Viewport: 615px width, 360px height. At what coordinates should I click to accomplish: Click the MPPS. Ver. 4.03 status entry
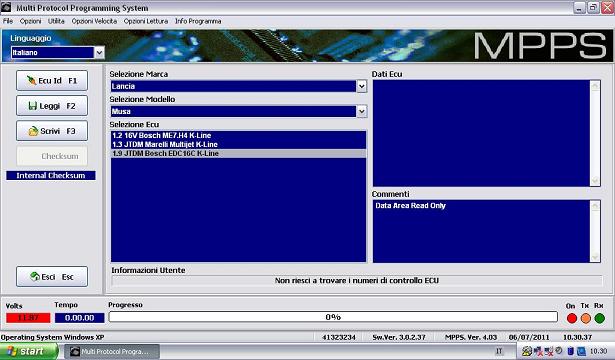click(x=471, y=337)
